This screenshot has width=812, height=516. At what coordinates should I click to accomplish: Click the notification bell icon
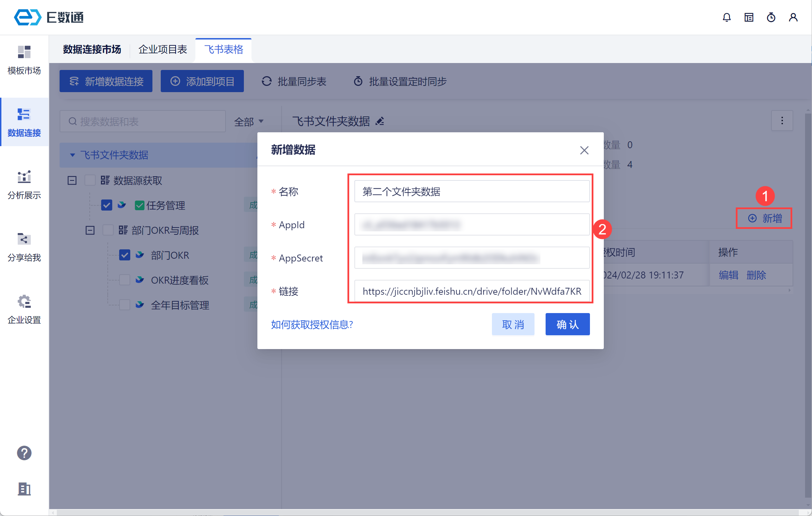pos(726,17)
